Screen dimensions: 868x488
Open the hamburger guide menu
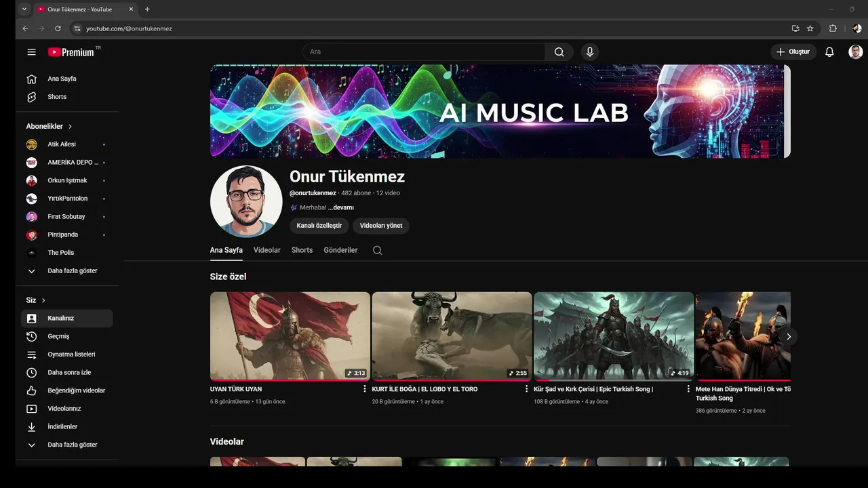[x=31, y=52]
